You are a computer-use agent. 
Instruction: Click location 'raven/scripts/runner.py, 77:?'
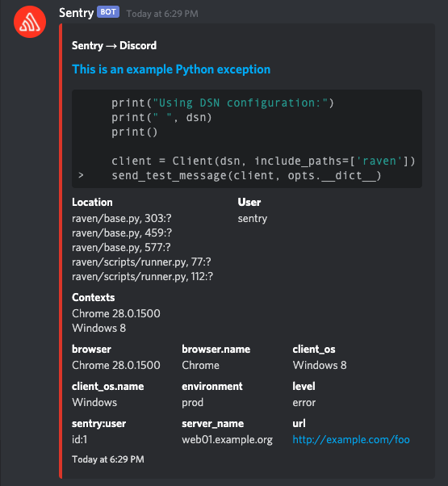(x=141, y=262)
